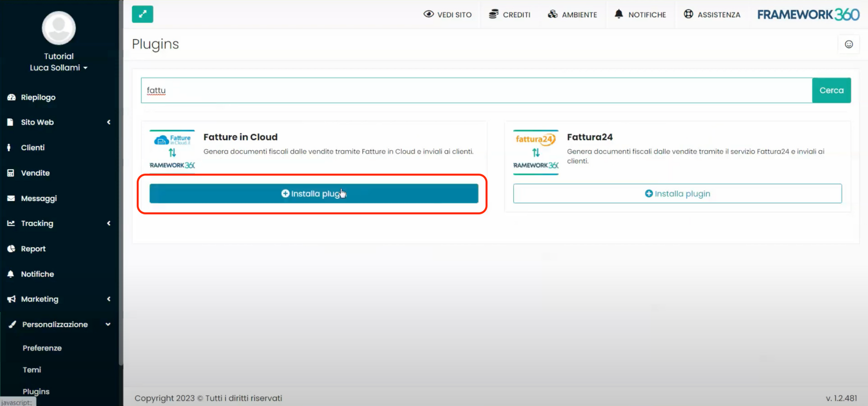Open the Luca Sollami account dropdown
The height and width of the screenshot is (406, 868).
(x=59, y=67)
